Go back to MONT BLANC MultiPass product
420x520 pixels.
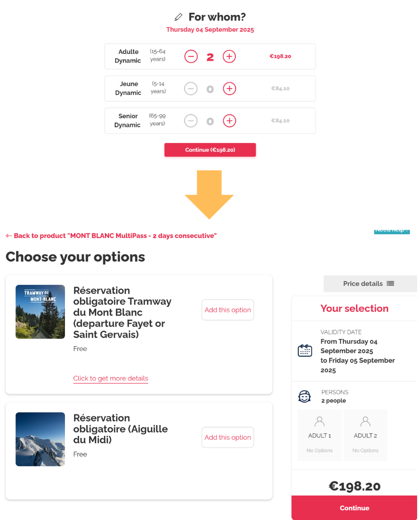111,236
